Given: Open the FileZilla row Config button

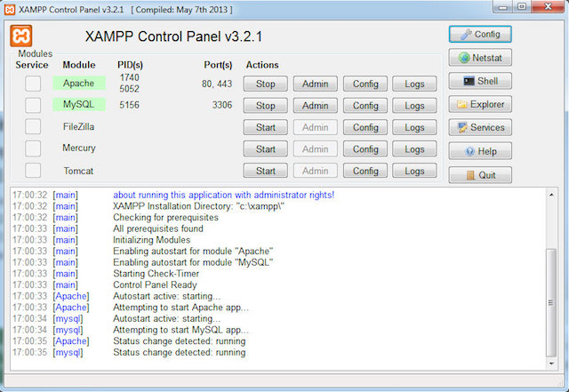Looking at the screenshot, I should click(x=365, y=127).
